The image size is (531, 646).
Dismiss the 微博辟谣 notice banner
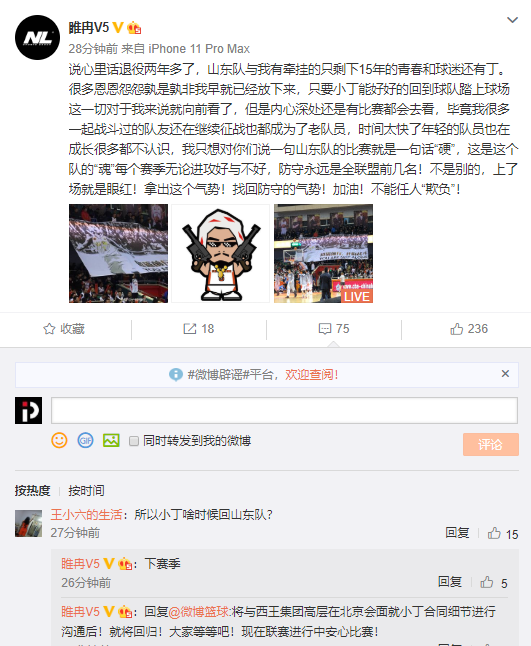505,374
